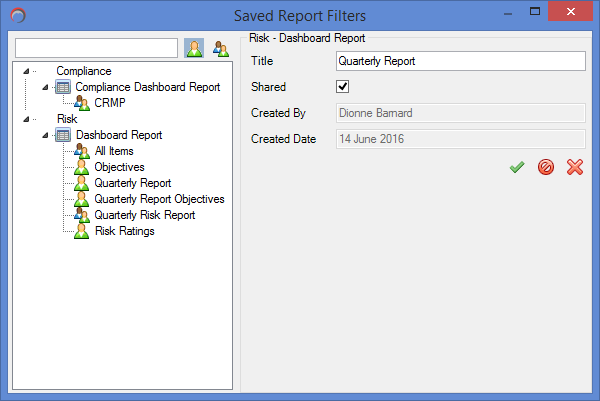Select the All Items saved filter
Viewport: 600px width, 401px height.
click(x=114, y=151)
